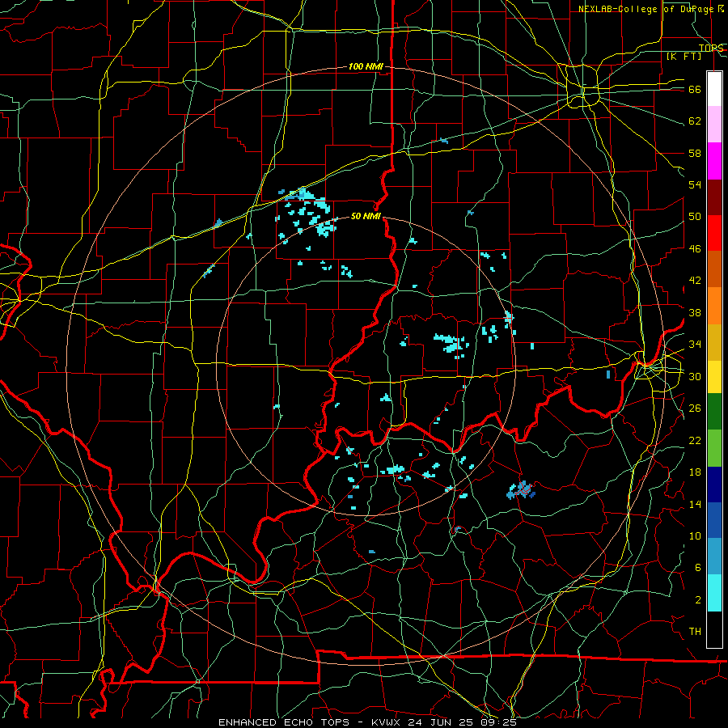Click the bright red swatch near 46-50

click(714, 233)
